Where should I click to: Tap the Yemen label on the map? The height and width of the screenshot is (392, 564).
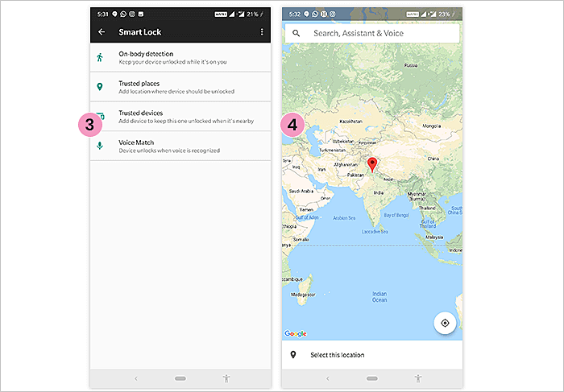(x=306, y=209)
